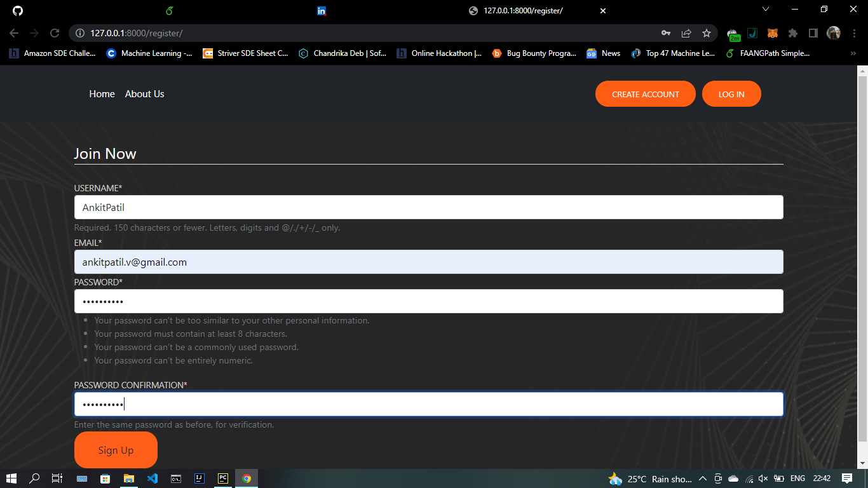Bookmark this page using the star icon
This screenshot has height=488, width=868.
[x=707, y=33]
